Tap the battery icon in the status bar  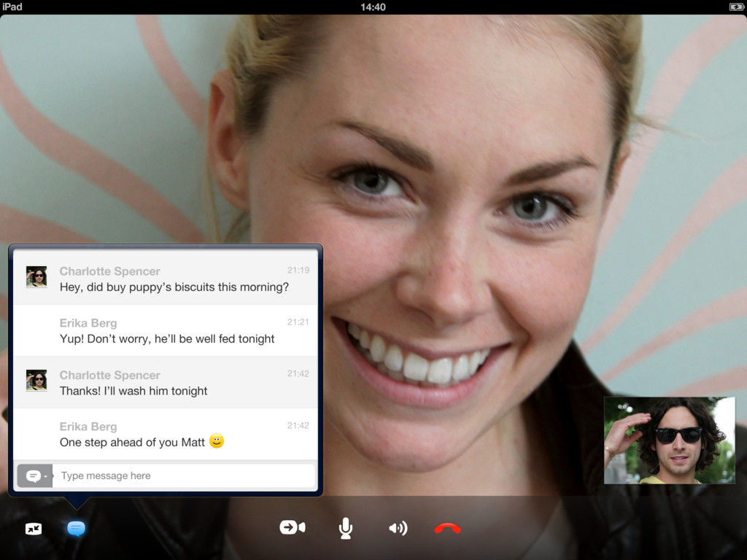[737, 7]
